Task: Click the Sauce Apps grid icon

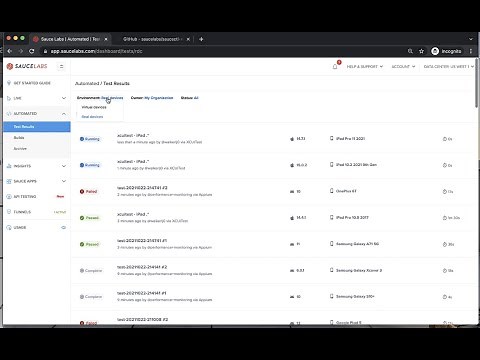Action: (9, 181)
